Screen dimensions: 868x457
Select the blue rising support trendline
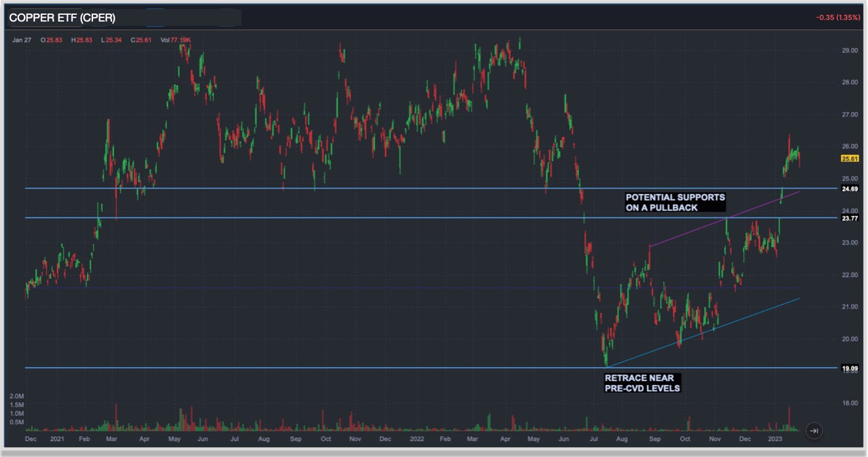tap(703, 333)
